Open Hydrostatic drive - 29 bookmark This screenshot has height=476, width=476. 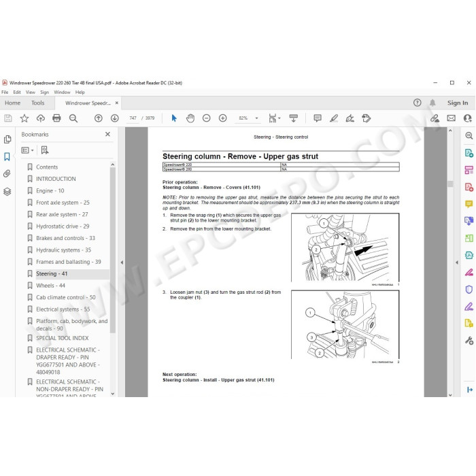coord(63,226)
